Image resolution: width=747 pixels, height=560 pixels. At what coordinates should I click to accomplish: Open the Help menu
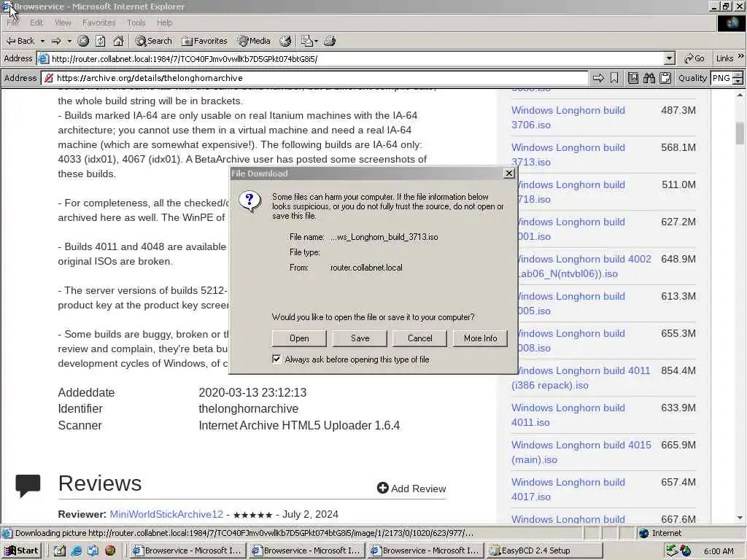pyautogui.click(x=164, y=23)
